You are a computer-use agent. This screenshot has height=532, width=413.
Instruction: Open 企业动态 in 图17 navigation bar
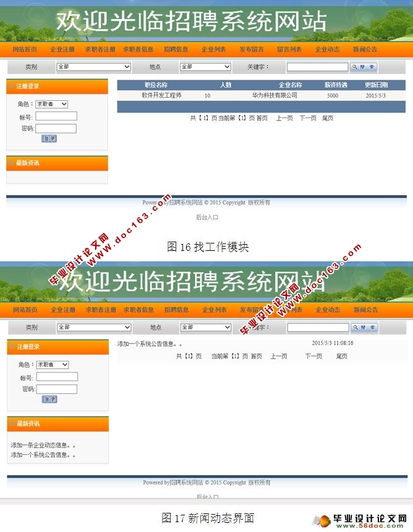pyautogui.click(x=328, y=310)
